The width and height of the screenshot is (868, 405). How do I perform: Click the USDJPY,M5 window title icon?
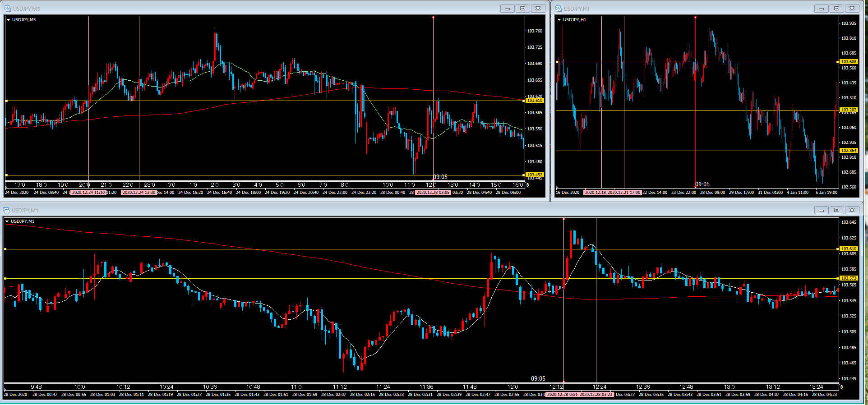(x=8, y=9)
